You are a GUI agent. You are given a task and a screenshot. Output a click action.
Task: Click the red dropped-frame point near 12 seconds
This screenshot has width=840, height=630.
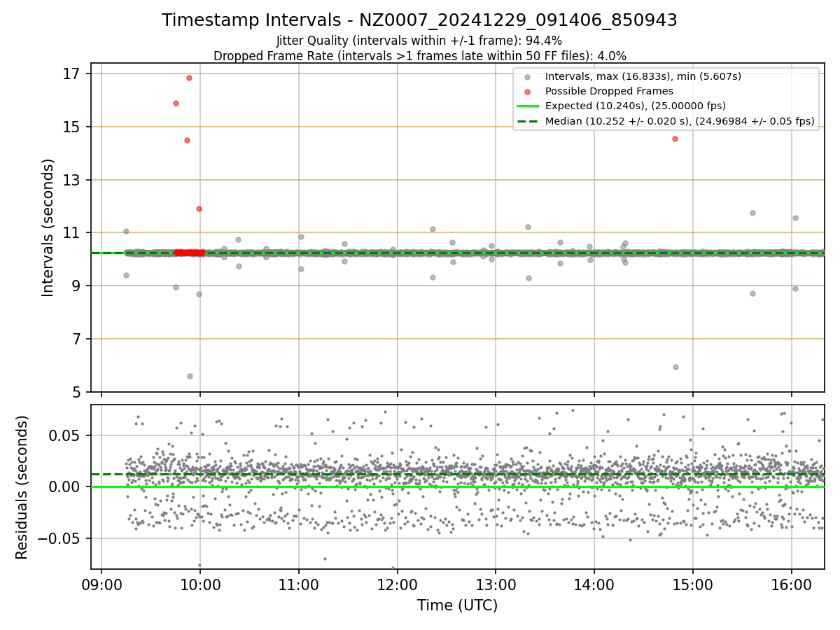pos(199,209)
